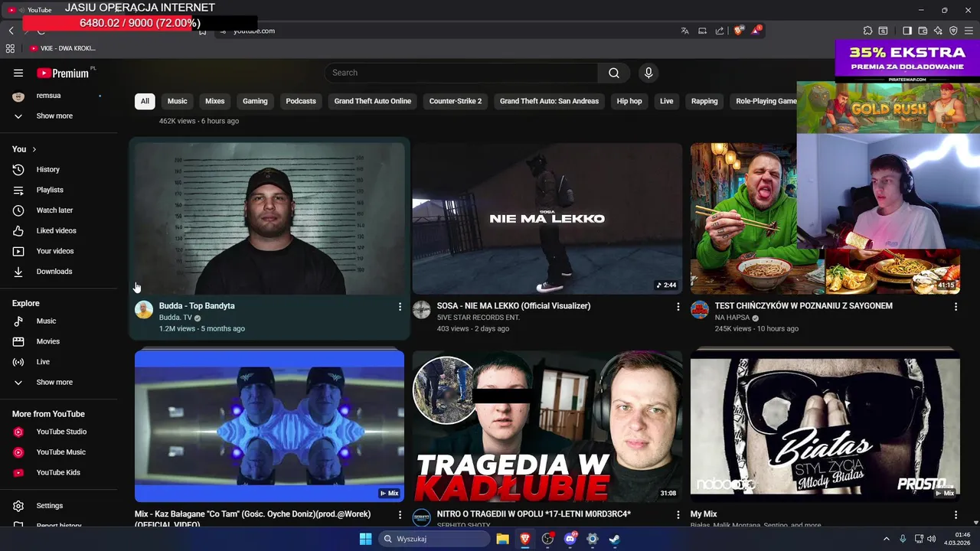Viewport: 980px width, 551px height.
Task: Select the Gaming filter chip
Action: (255, 101)
